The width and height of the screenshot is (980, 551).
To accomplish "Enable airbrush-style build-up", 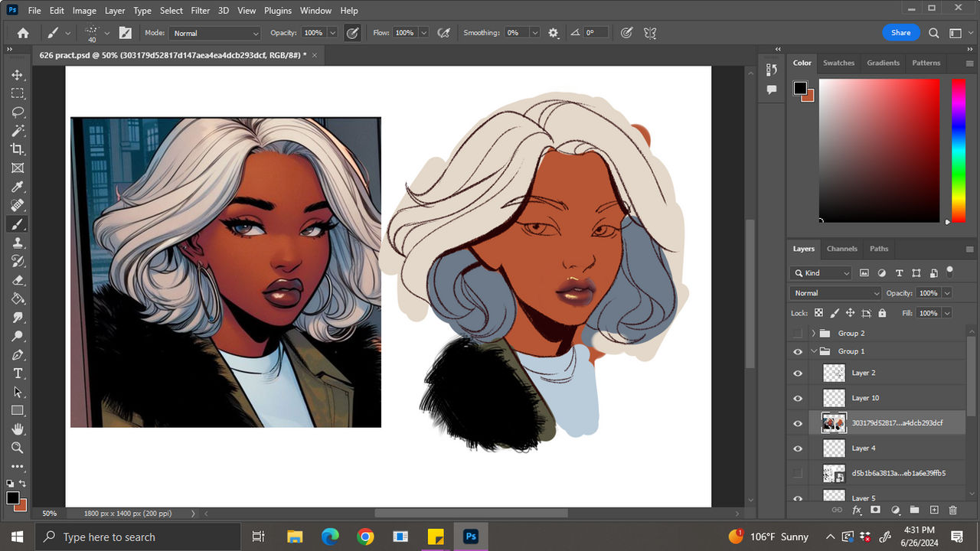I will (443, 33).
